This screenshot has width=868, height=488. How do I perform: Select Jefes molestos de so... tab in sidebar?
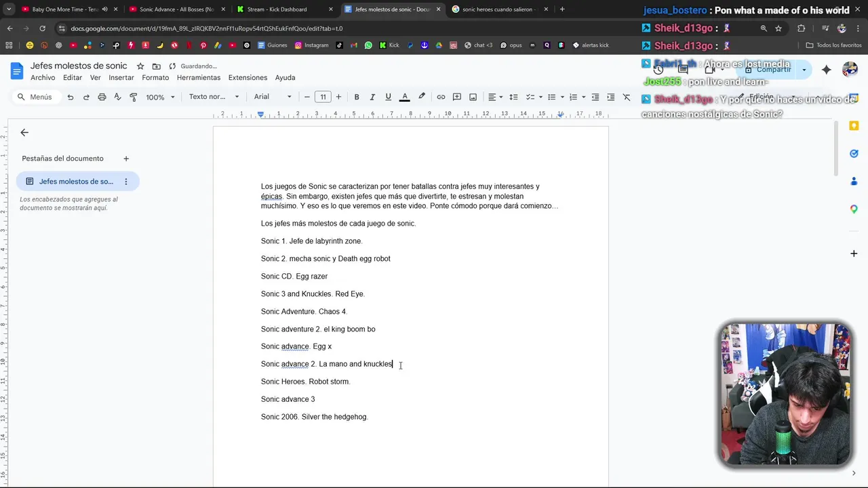click(77, 182)
